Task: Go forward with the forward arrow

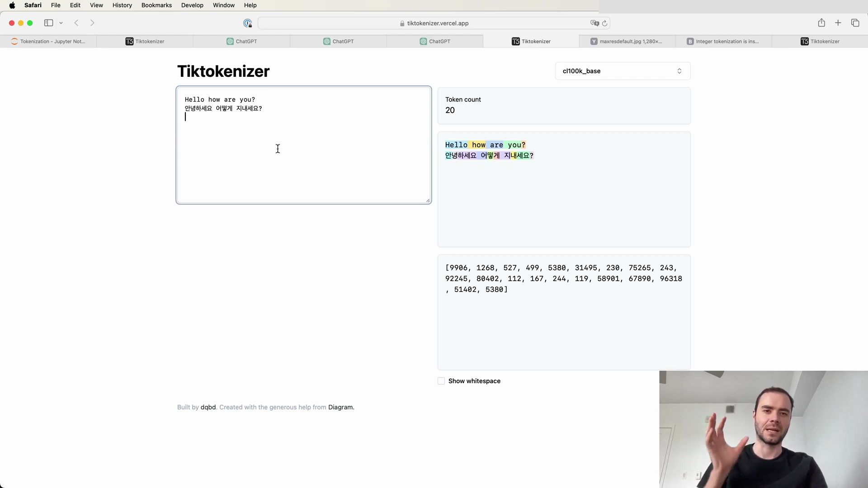Action: coord(92,23)
